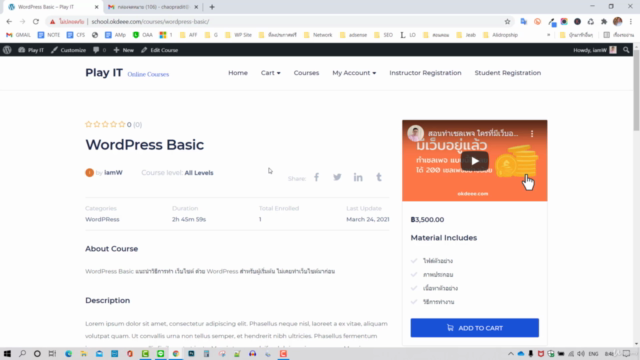Open Task View on the taskbar
This screenshot has width=640, height=360.
pos(52,353)
